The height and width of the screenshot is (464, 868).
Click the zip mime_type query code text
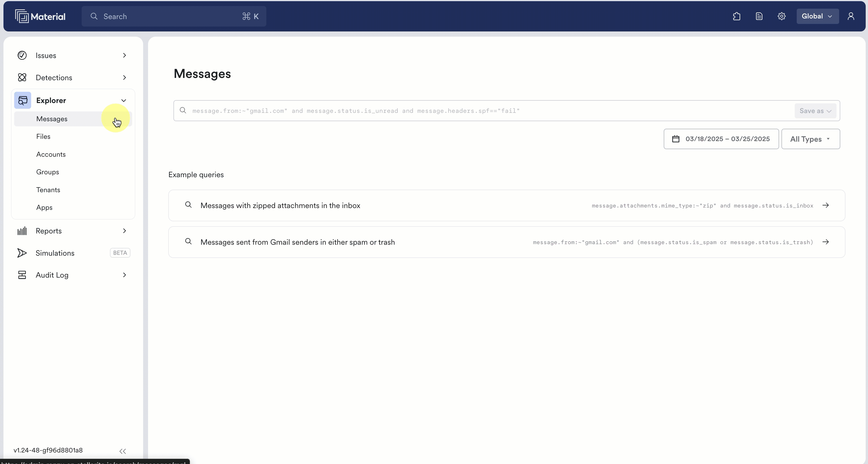pos(703,205)
